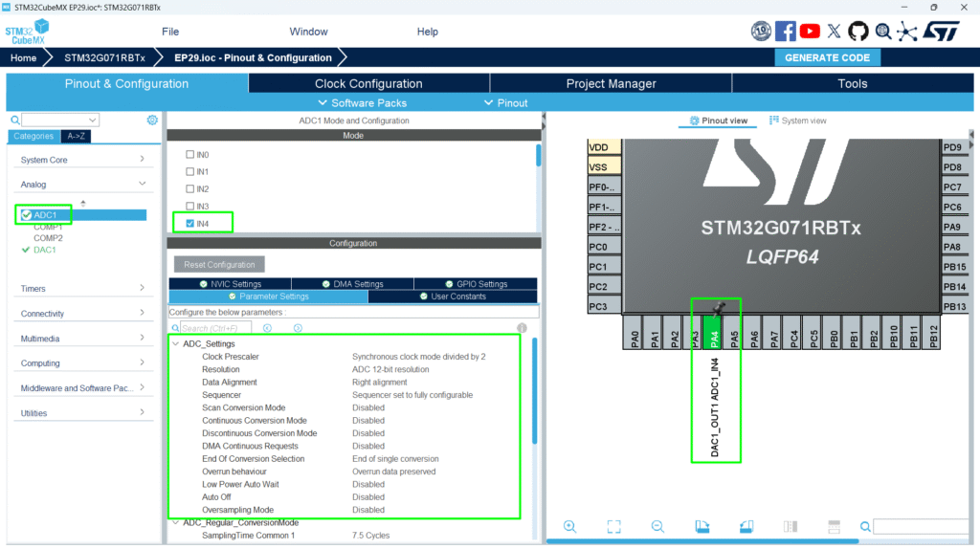
Task: Click the info icon in parameter settings
Action: click(x=523, y=328)
